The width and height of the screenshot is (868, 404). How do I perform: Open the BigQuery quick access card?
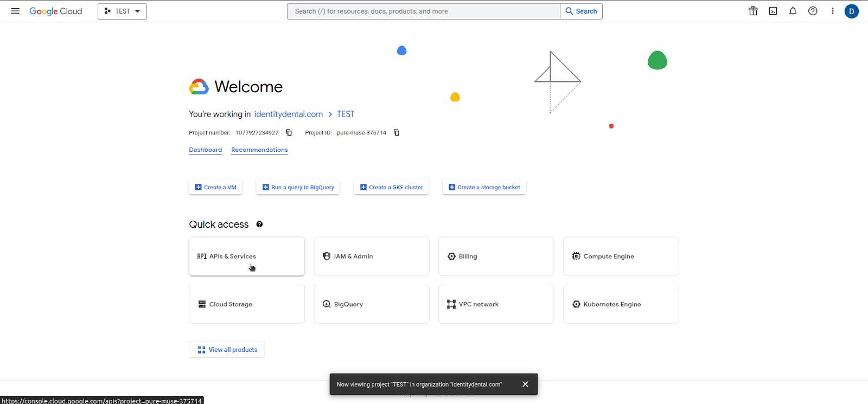pyautogui.click(x=372, y=304)
